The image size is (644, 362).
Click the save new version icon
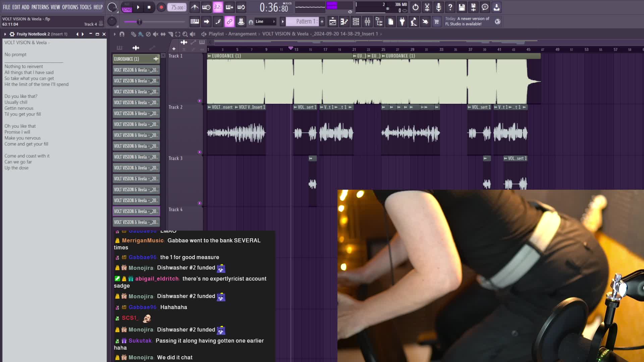click(473, 7)
